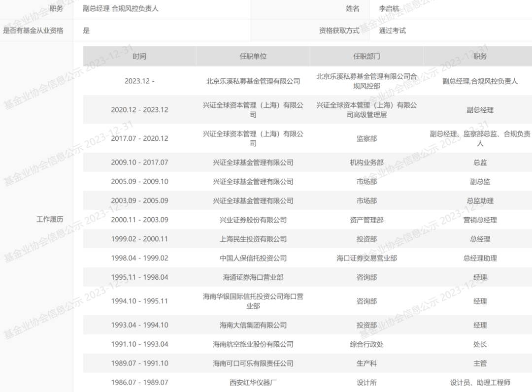Click the 海通证券海口营业部 employer cell

253,277
